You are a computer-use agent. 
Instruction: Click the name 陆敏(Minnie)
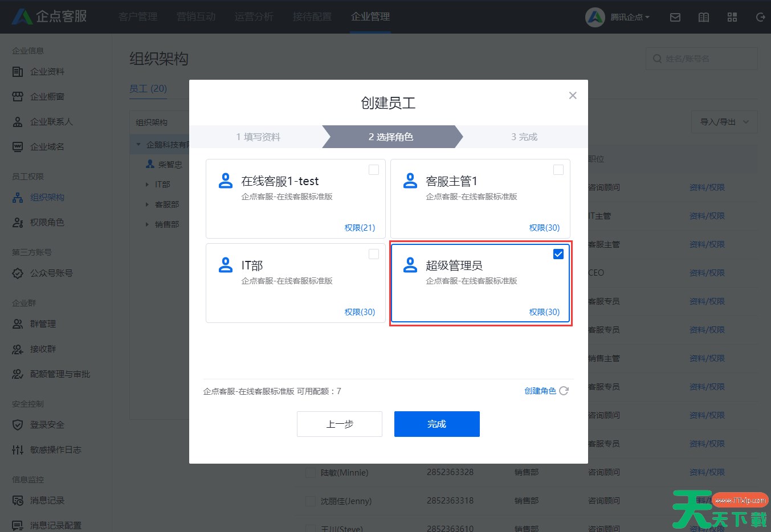[x=345, y=473]
